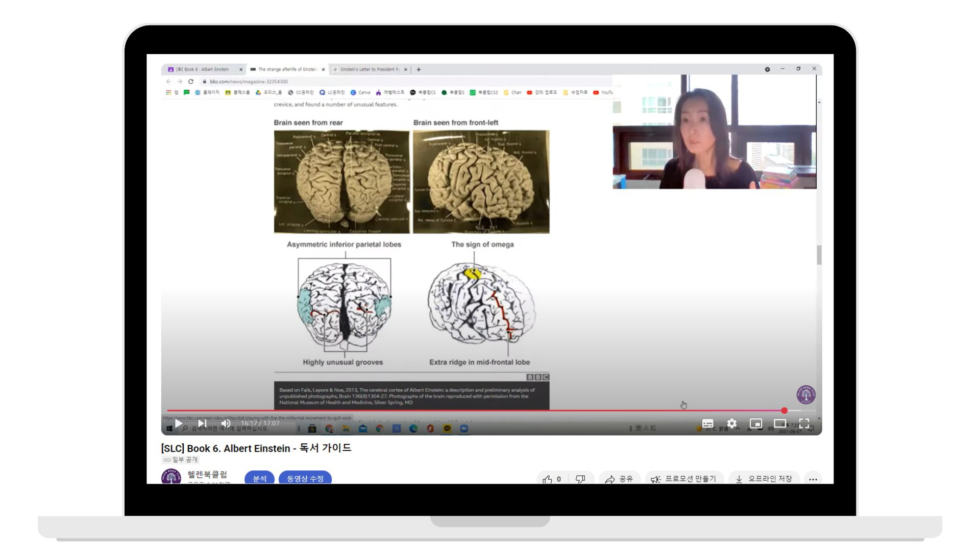Click the Microsoft Store taskbar icon
Viewport: 980px width, 551px height.
(x=312, y=429)
